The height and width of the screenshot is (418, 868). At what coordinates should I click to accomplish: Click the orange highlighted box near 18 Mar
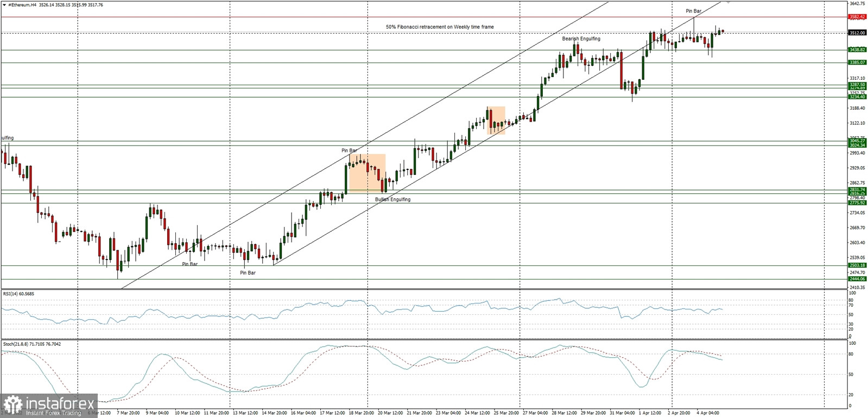tap(367, 173)
